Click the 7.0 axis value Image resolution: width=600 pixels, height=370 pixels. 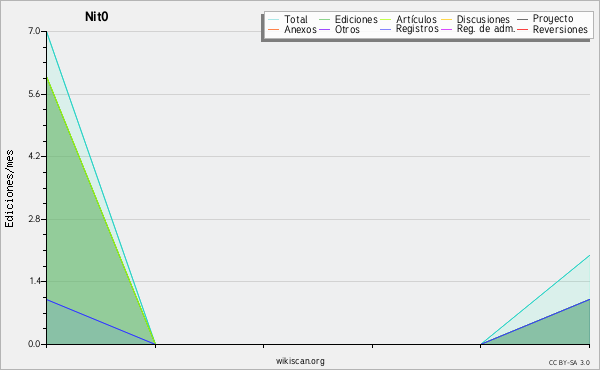(34, 31)
